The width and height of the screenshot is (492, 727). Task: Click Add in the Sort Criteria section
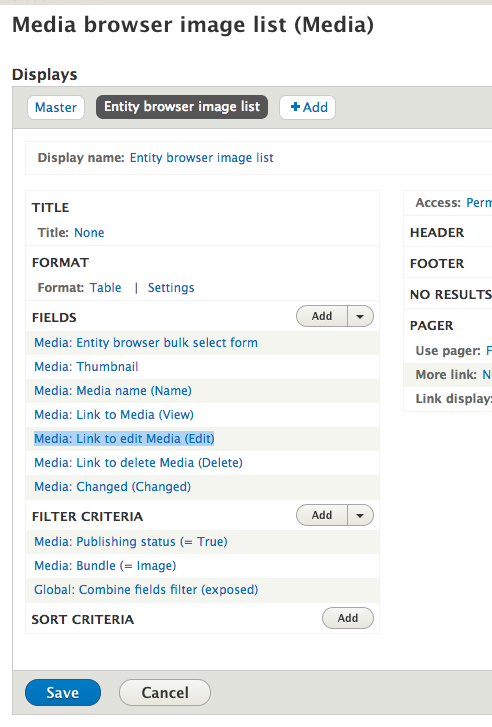click(x=348, y=618)
